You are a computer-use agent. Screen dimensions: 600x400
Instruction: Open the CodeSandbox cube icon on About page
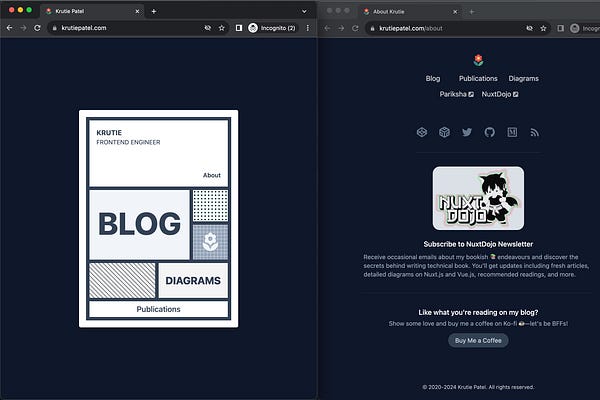click(x=444, y=132)
